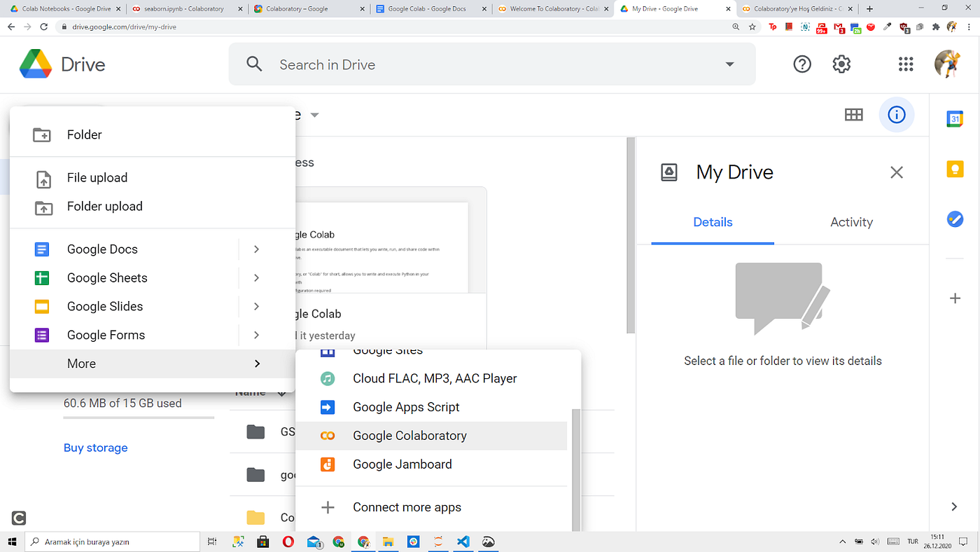Hide the side panel chevron
The height and width of the screenshot is (552, 980).
[x=955, y=506]
